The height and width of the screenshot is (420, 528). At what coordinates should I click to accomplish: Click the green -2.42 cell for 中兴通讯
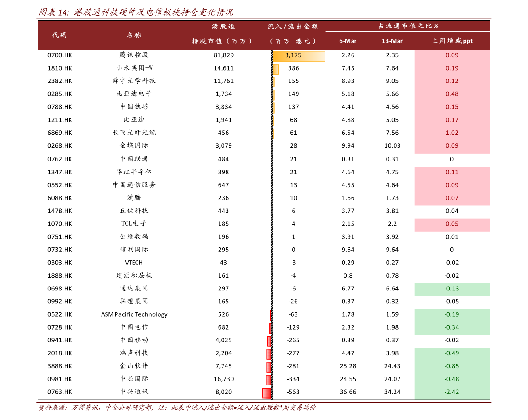[452, 392]
